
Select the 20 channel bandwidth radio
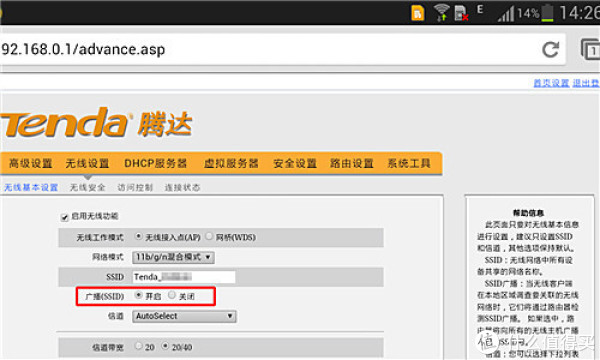click(x=139, y=346)
